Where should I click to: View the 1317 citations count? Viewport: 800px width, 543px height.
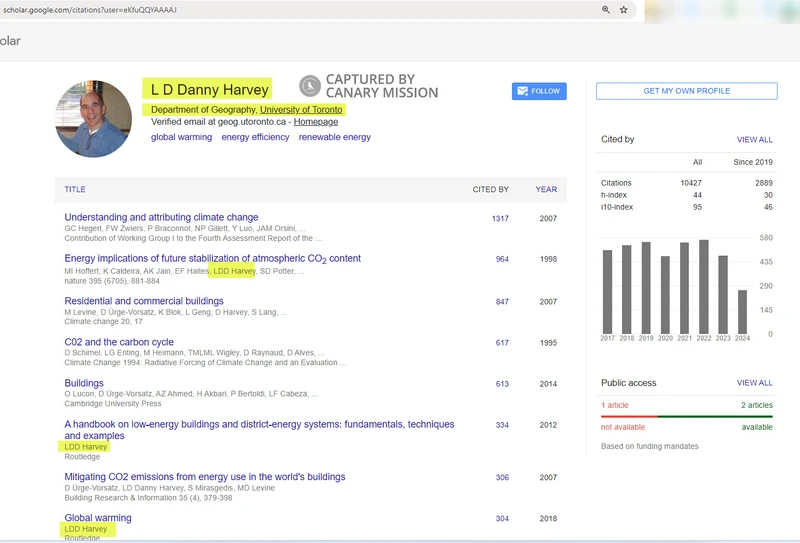pyautogui.click(x=500, y=218)
